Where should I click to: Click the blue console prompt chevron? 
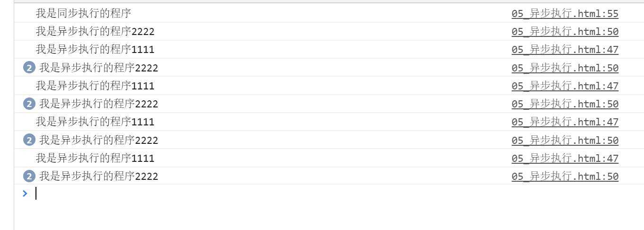click(x=25, y=193)
